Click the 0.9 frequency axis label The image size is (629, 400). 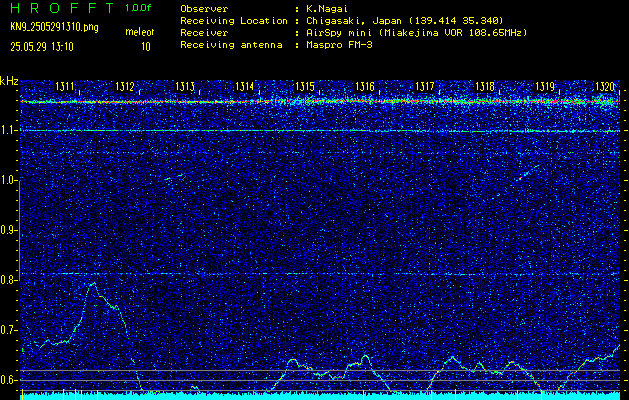pos(8,230)
